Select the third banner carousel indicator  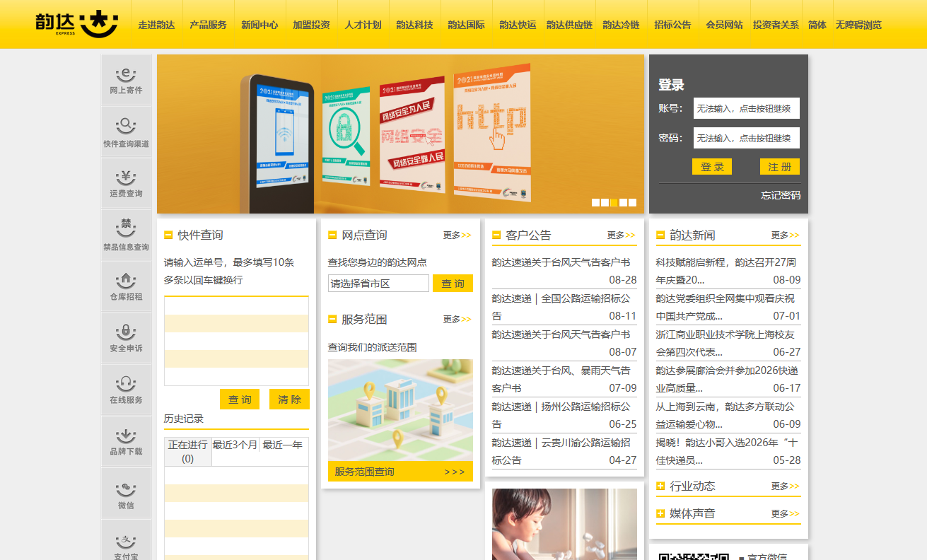pyautogui.click(x=614, y=202)
